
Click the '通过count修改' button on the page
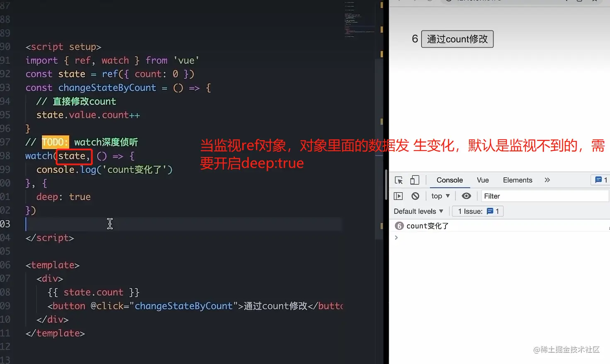click(457, 39)
